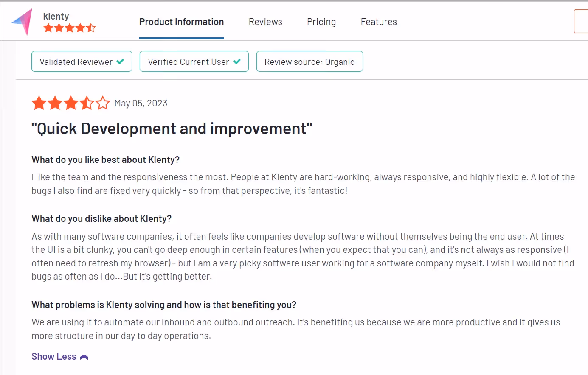This screenshot has width=588, height=375.
Task: Click the Review source: Organic badge
Action: pyautogui.click(x=309, y=62)
